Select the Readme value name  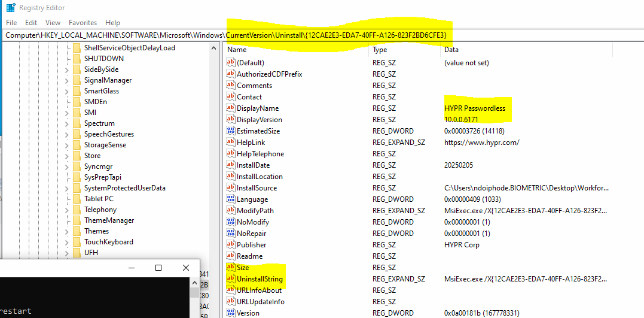[249, 256]
